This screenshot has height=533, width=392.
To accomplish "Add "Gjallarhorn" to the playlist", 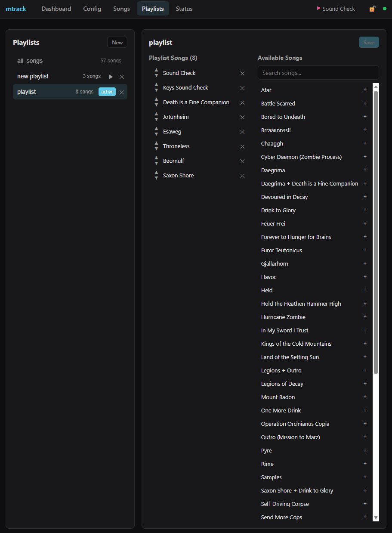I will point(365,263).
